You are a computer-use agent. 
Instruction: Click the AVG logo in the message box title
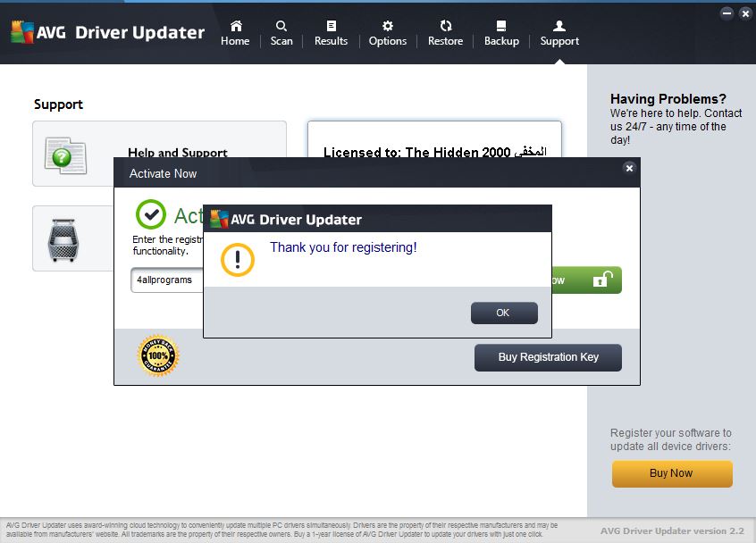[x=219, y=219]
